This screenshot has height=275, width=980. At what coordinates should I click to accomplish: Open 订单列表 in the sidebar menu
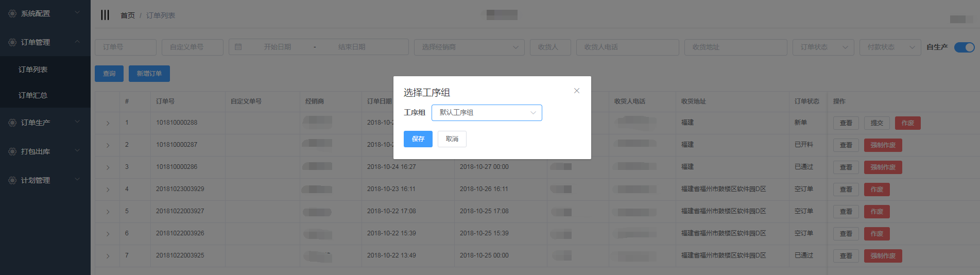(33, 70)
